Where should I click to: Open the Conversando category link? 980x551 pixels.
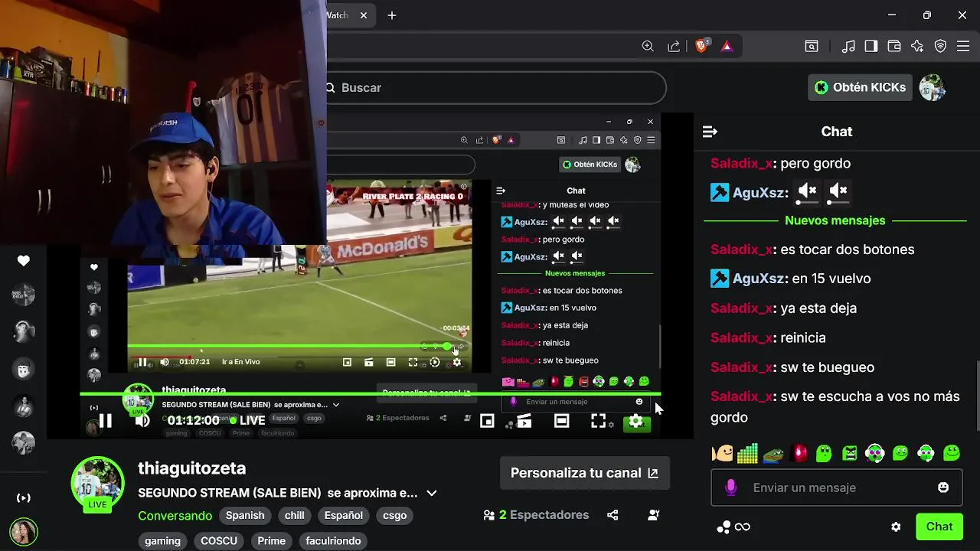pyautogui.click(x=175, y=516)
